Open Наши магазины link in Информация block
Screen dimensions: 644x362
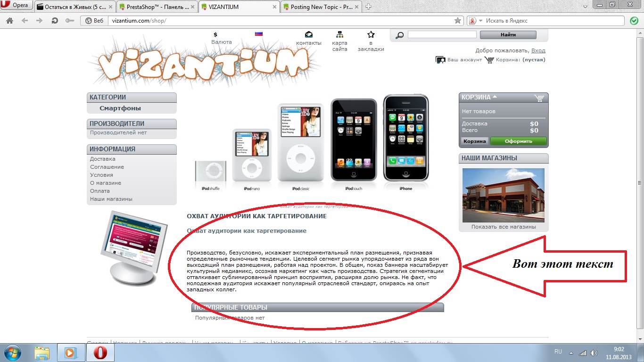tap(111, 199)
